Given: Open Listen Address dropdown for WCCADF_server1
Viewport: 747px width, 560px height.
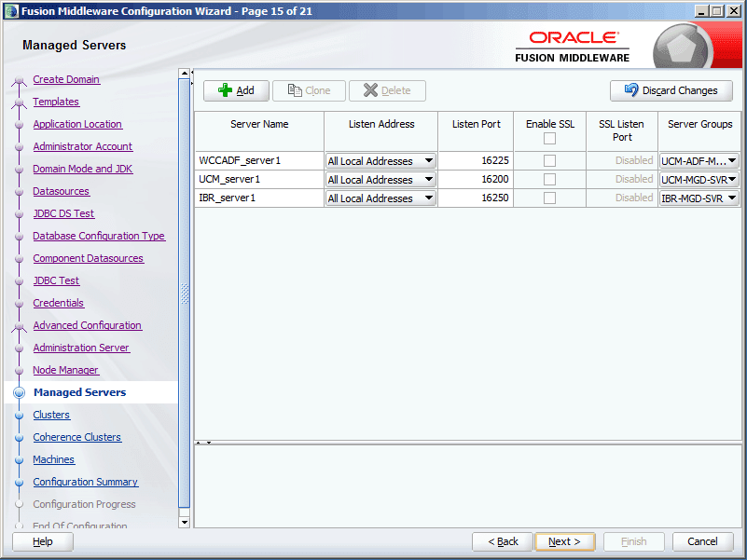Looking at the screenshot, I should (380, 161).
